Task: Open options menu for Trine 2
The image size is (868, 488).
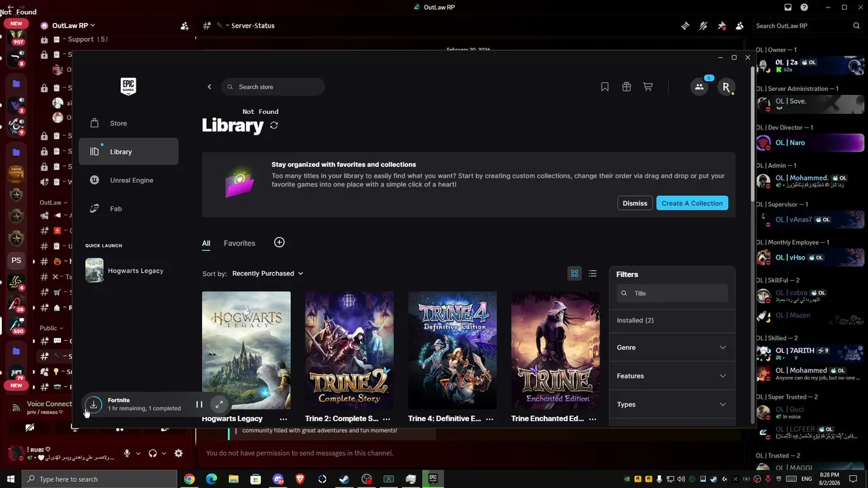Action: click(387, 419)
